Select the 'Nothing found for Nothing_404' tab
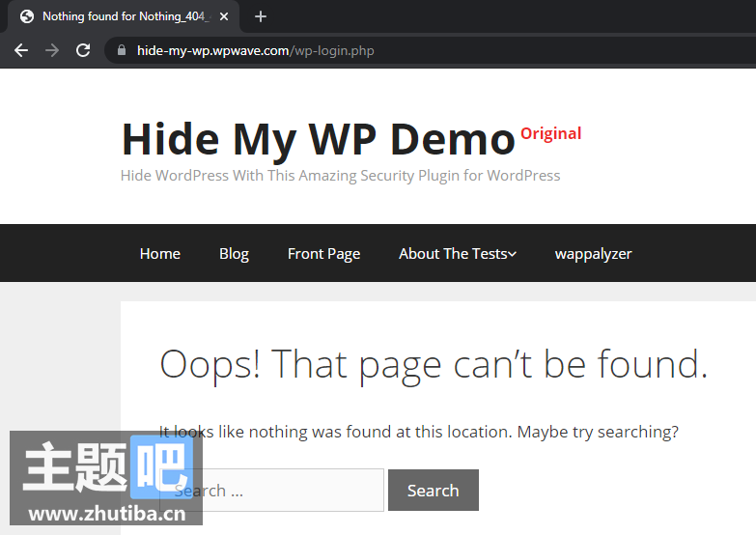 (x=124, y=16)
